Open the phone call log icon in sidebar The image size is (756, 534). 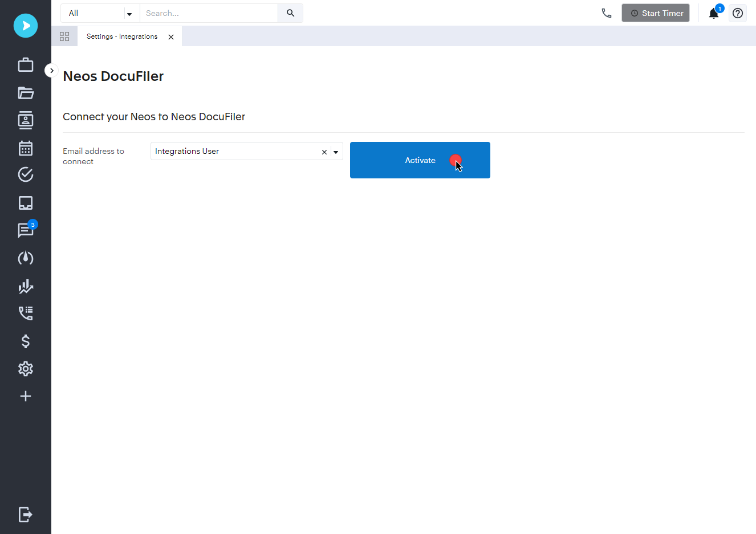[26, 313]
